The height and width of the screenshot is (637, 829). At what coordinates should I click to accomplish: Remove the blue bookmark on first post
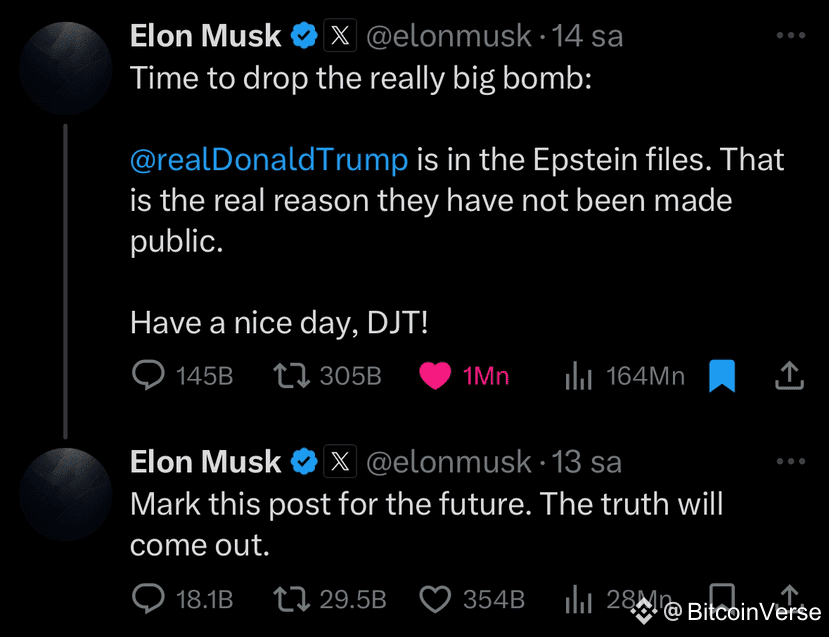coord(722,376)
